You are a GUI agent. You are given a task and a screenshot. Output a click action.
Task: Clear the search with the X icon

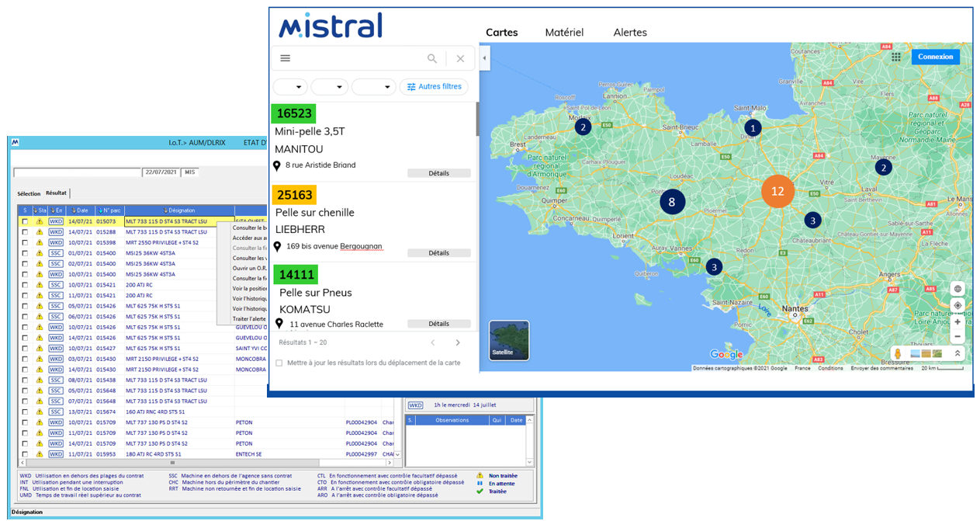(x=460, y=58)
